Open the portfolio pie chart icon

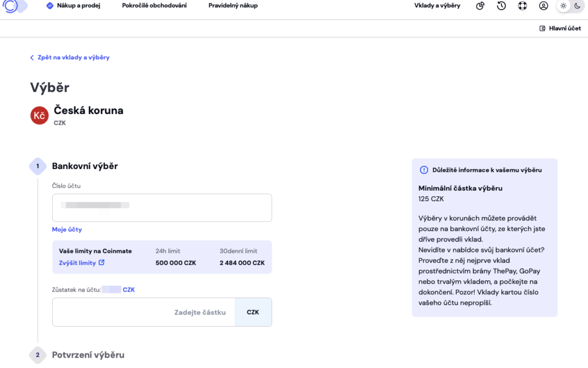click(480, 5)
